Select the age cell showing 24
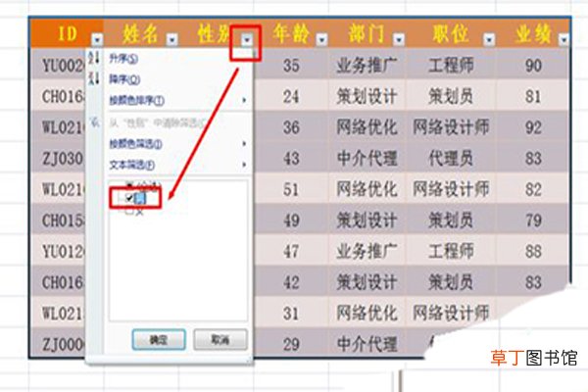Image resolution: width=588 pixels, height=392 pixels. point(291,96)
